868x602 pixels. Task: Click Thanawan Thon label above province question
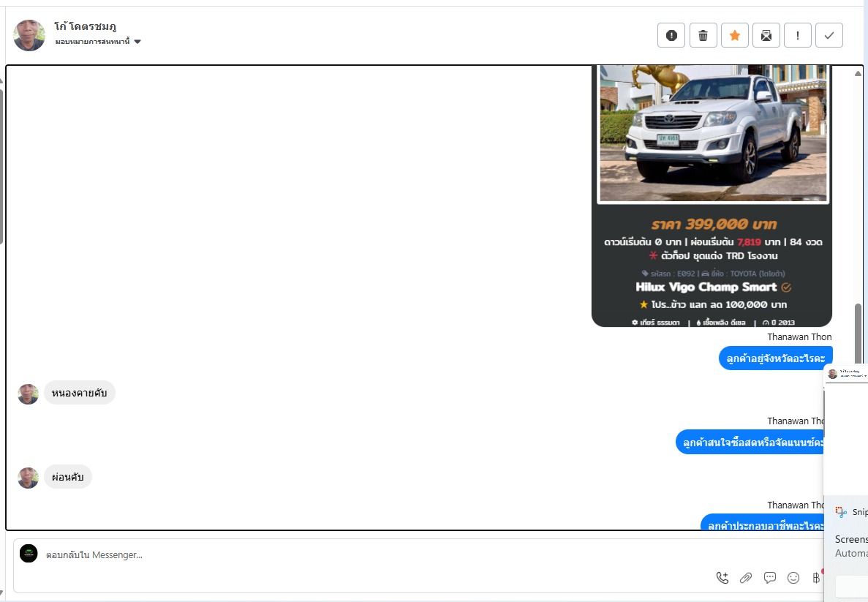click(x=799, y=336)
